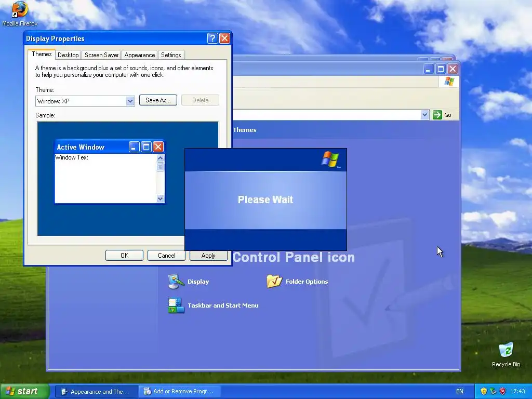Close the Control Panel window

point(453,69)
